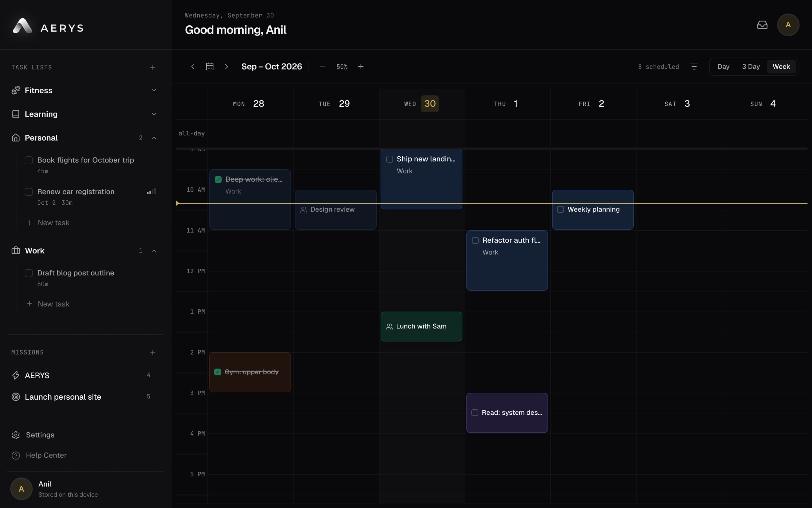Add New task under Work
This screenshot has width=812, height=508.
48,304
